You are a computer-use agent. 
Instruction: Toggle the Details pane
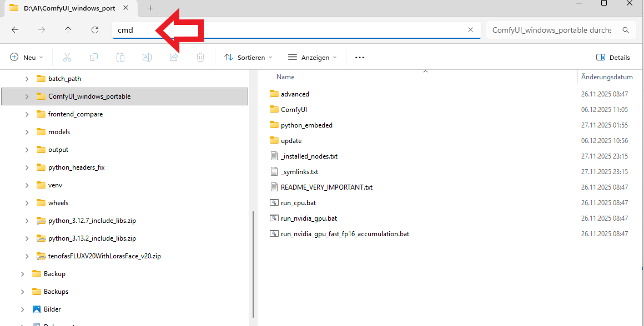tap(613, 57)
